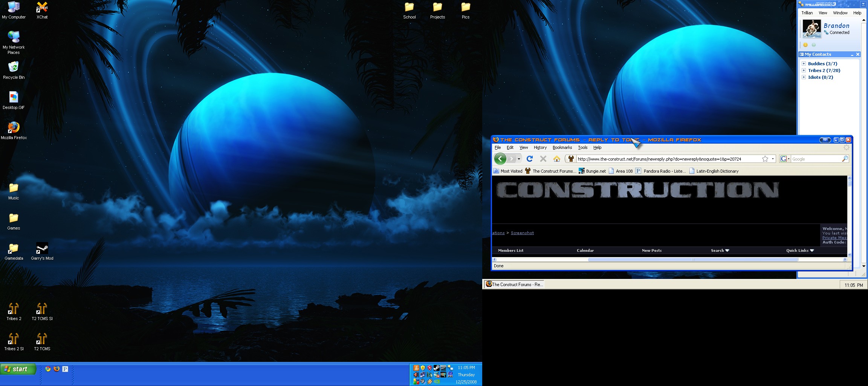Follow the Screenshot breadcrumb link
Image resolution: width=868 pixels, height=386 pixels.
coord(522,233)
